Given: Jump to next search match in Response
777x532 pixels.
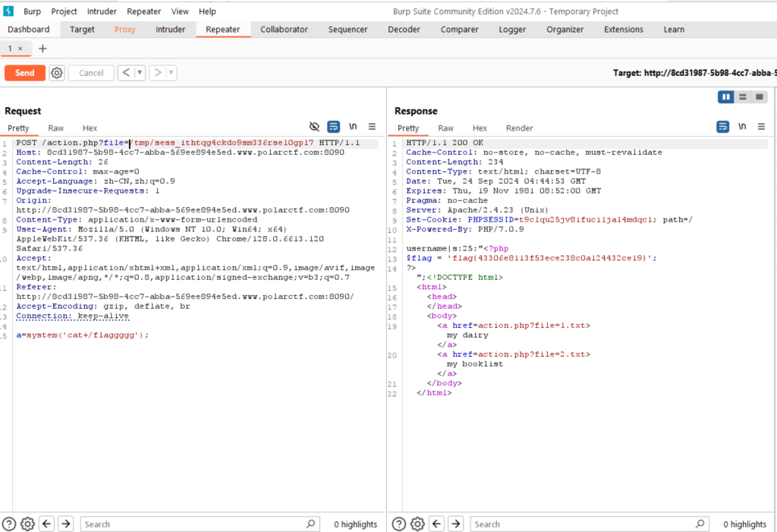Looking at the screenshot, I should click(456, 524).
